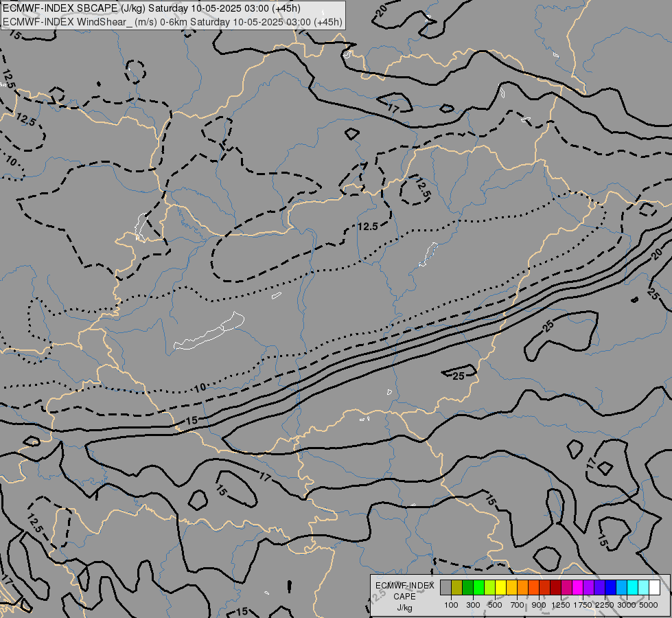Click the 700 legend value
The image size is (672, 618).
tap(518, 605)
